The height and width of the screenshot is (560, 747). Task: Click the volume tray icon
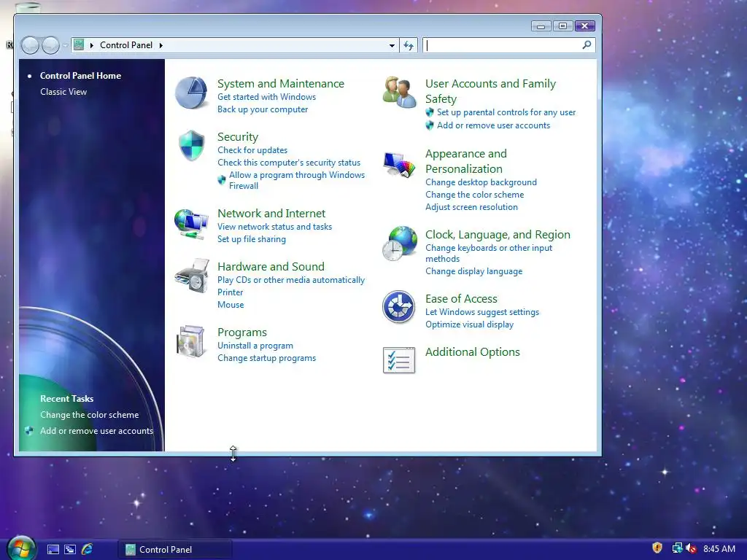691,548
